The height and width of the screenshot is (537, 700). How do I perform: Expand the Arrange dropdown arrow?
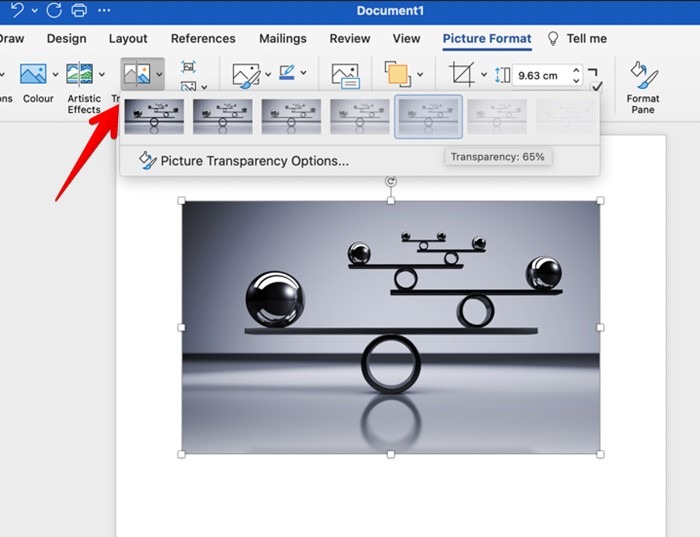coord(420,74)
